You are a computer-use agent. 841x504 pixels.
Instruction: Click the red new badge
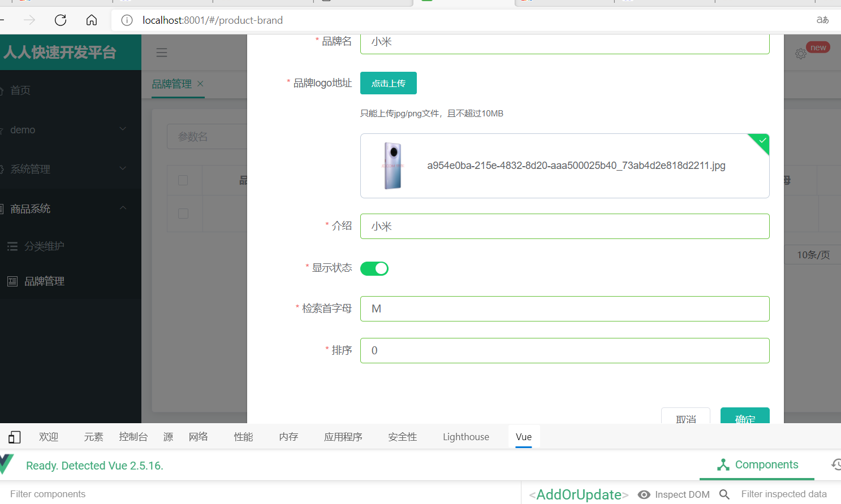coord(818,47)
